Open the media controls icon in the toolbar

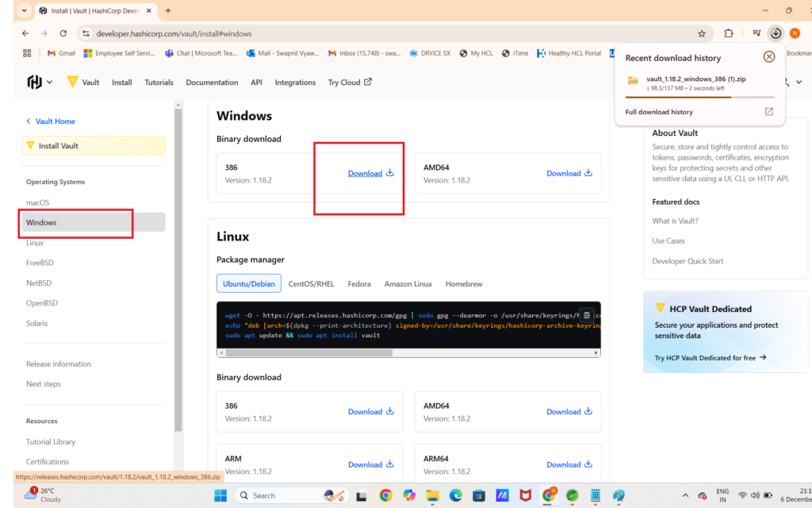point(756,33)
